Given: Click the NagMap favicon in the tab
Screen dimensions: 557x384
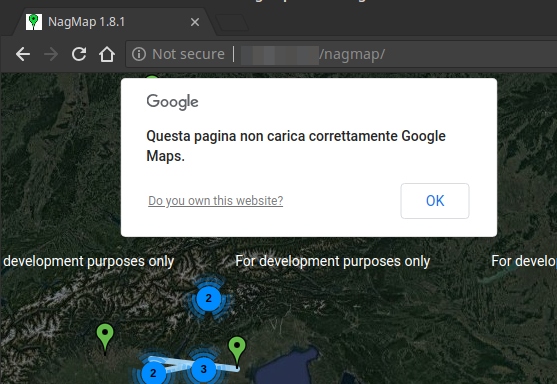Looking at the screenshot, I should [x=34, y=22].
